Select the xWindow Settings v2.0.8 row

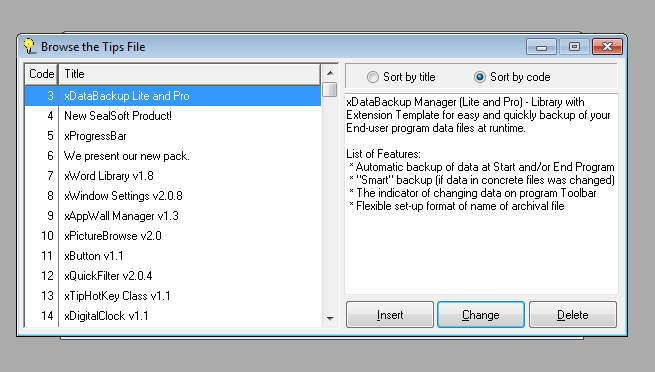click(173, 196)
